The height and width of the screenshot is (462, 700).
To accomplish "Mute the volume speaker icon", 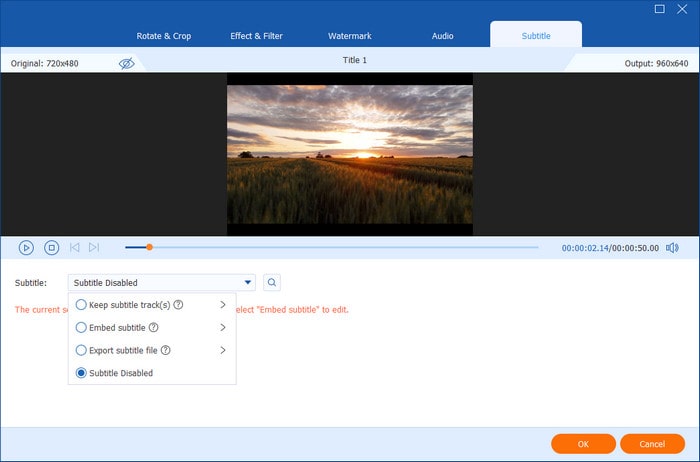I will click(x=672, y=247).
